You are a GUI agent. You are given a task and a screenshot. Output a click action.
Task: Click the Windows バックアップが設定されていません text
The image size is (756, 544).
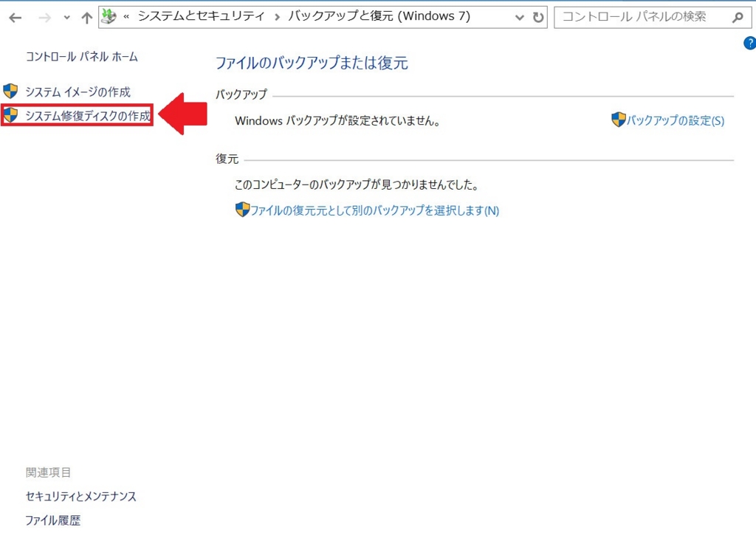(x=337, y=121)
